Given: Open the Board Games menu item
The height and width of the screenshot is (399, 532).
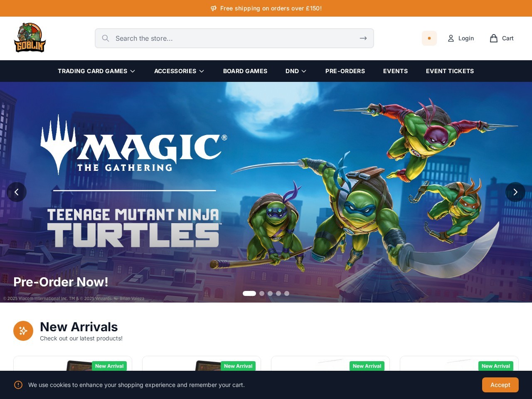Looking at the screenshot, I should (245, 71).
